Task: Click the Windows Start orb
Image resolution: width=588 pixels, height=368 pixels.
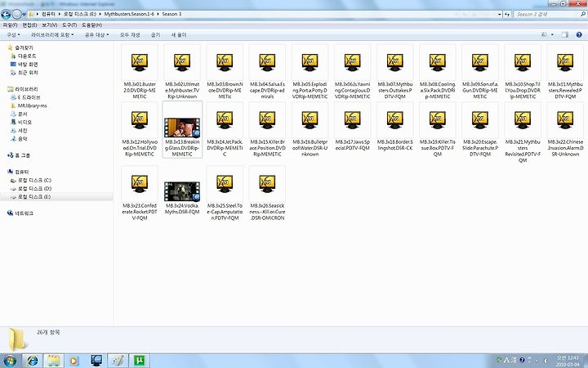Action: [10, 361]
